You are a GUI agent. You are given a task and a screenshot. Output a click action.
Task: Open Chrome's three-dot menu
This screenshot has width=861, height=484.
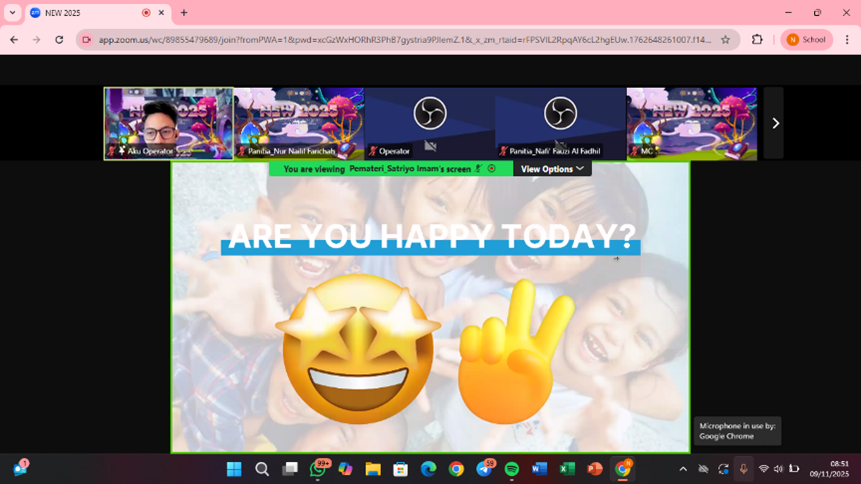(x=846, y=40)
